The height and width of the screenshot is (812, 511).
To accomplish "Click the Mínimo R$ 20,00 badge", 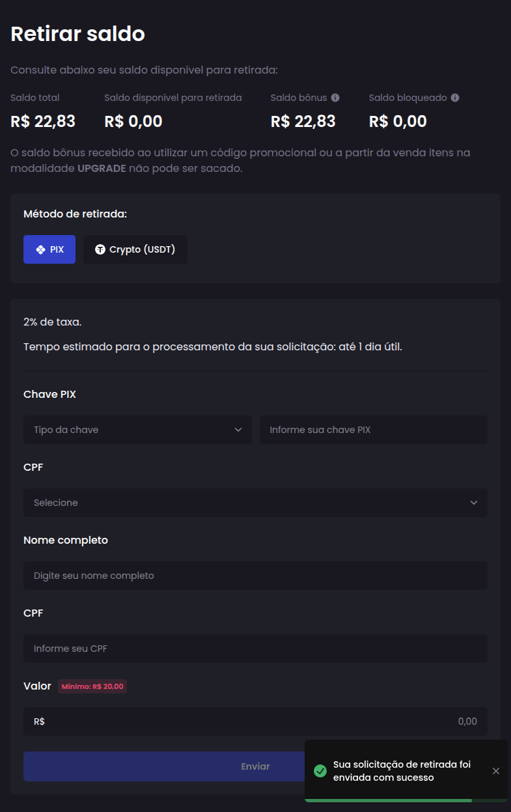I will [x=92, y=686].
